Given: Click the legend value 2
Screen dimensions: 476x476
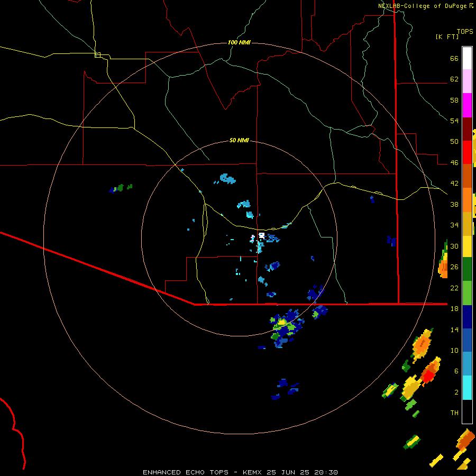Looking at the screenshot, I should [456, 392].
